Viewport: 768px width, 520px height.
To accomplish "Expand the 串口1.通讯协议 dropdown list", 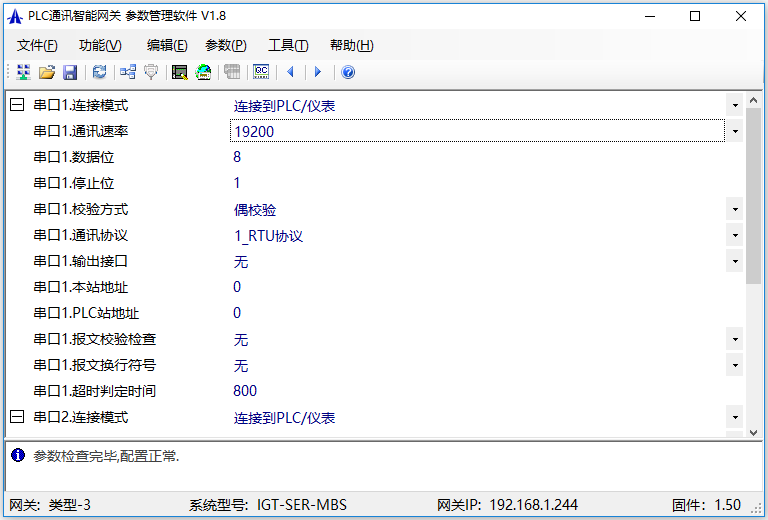I will 735,235.
